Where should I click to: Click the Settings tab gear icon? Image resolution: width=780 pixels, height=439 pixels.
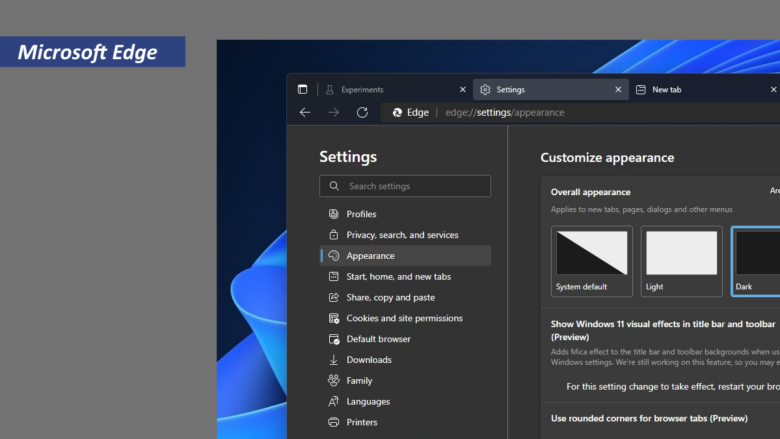(485, 89)
